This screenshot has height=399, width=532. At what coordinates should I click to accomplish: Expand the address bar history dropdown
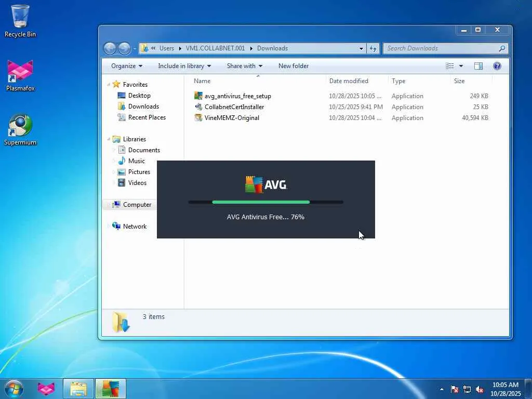coord(362,48)
